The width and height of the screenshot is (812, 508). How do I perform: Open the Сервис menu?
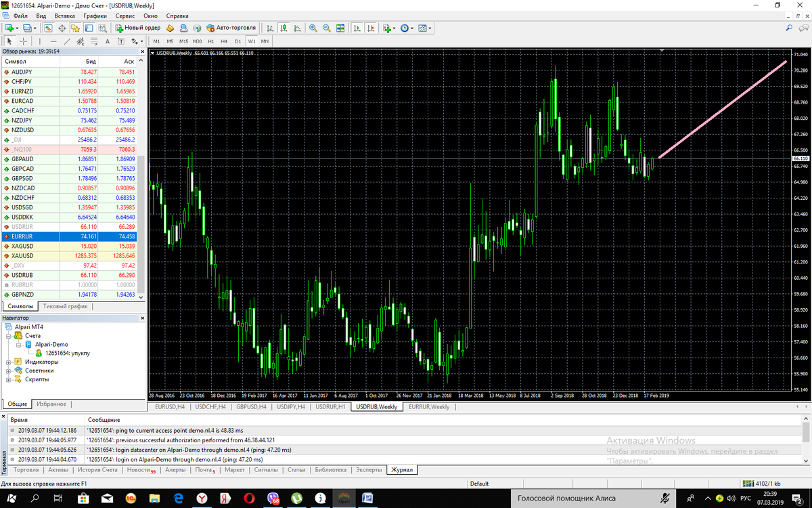(x=125, y=15)
